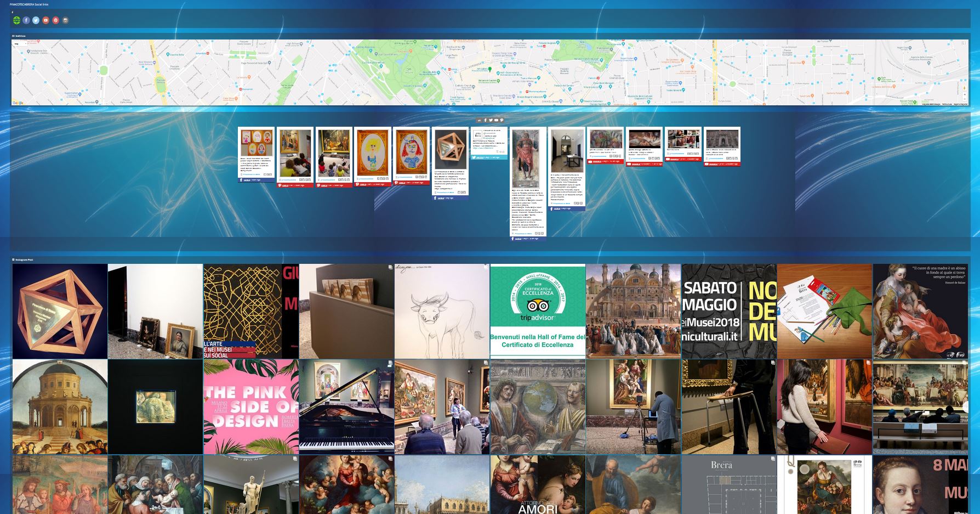This screenshot has width=980, height=514.
Task: Filter social feed by Pinterest posts
Action: point(502,120)
